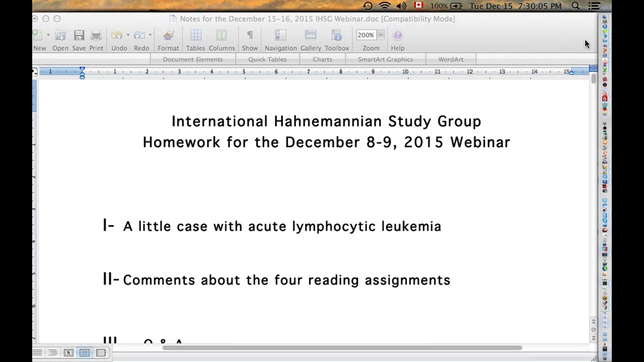Open the Zoom percentage dropdown

coord(381,35)
